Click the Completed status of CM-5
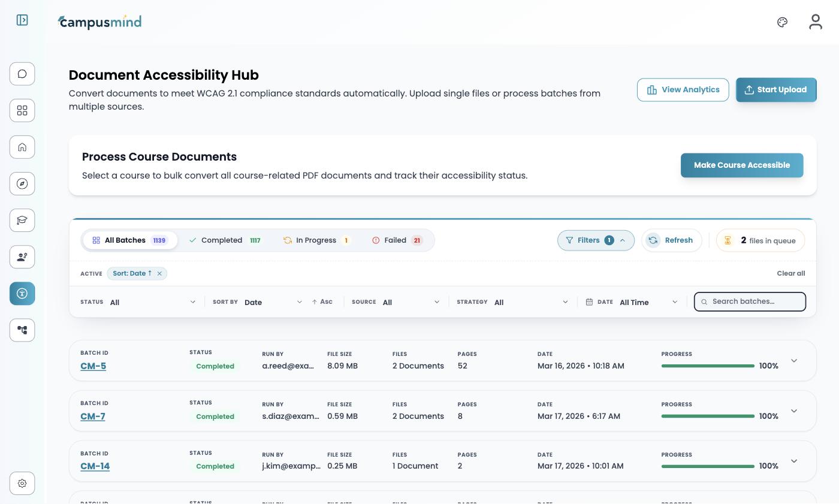This screenshot has height=504, width=839. pos(215,366)
